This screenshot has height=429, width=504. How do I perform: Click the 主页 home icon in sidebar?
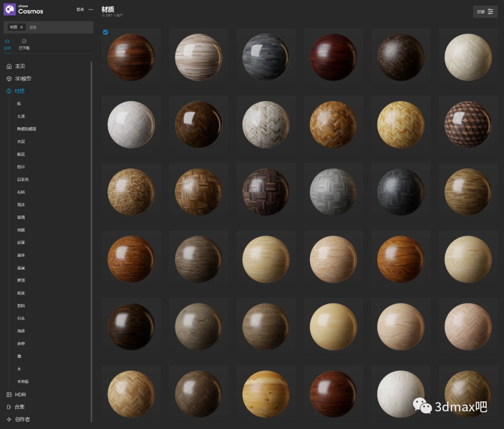[9, 66]
